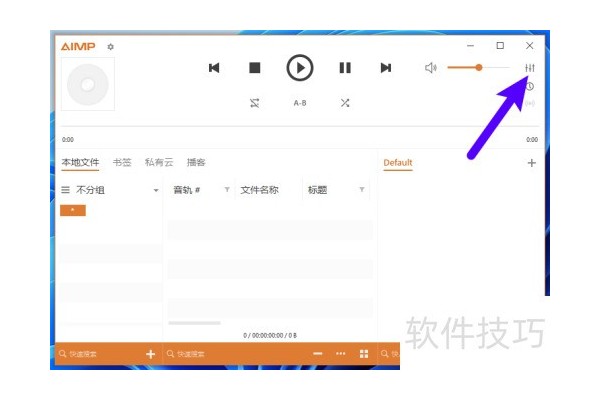Open AIMP settings gear icon

(111, 47)
